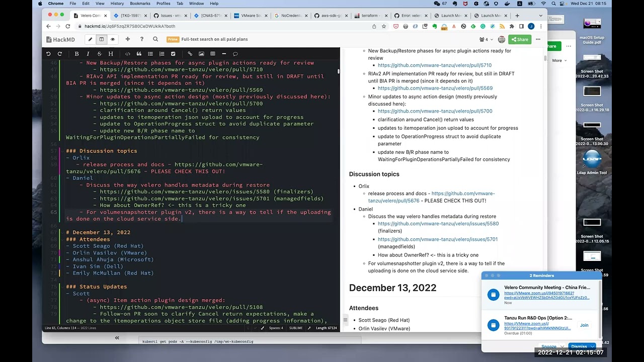Switch to split both view mode
This screenshot has height=362, width=644.
click(x=102, y=39)
